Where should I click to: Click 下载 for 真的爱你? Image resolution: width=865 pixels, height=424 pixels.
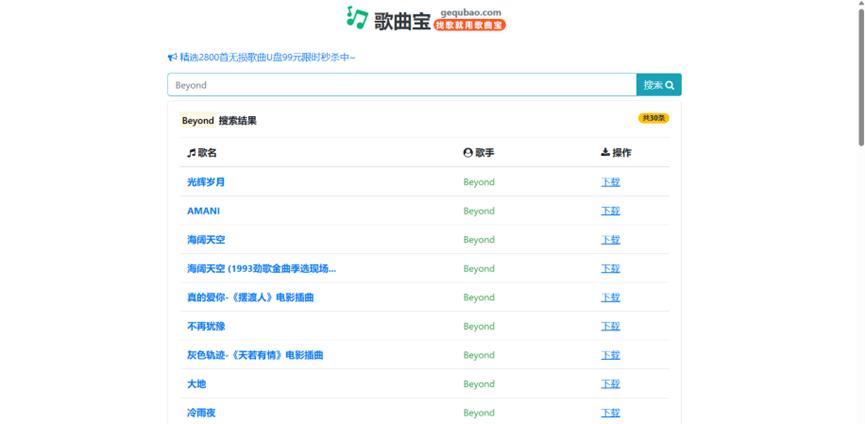(610, 297)
